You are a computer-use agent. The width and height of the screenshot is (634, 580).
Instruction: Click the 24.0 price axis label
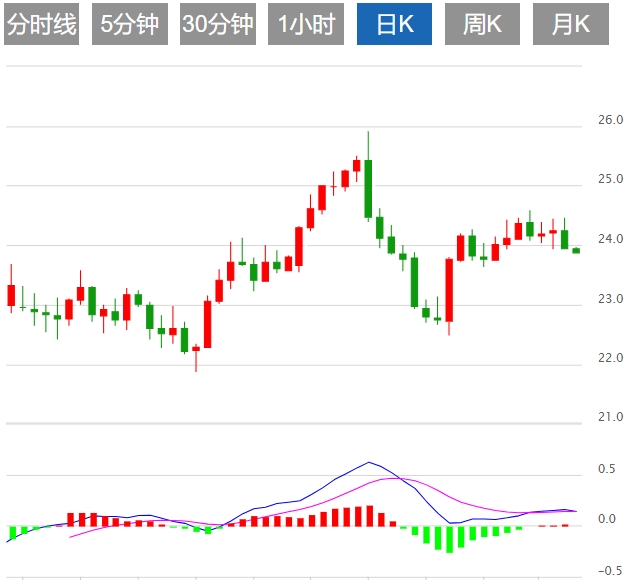pyautogui.click(x=611, y=239)
